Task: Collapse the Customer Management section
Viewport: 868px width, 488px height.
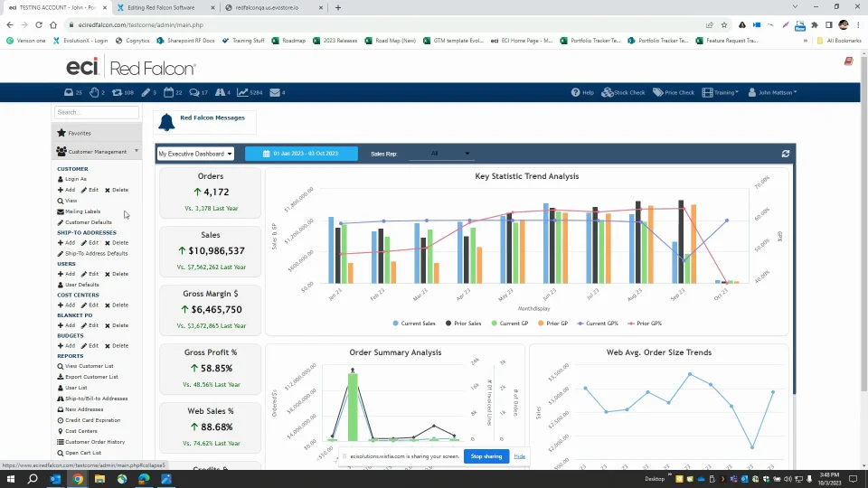Action: click(x=97, y=152)
